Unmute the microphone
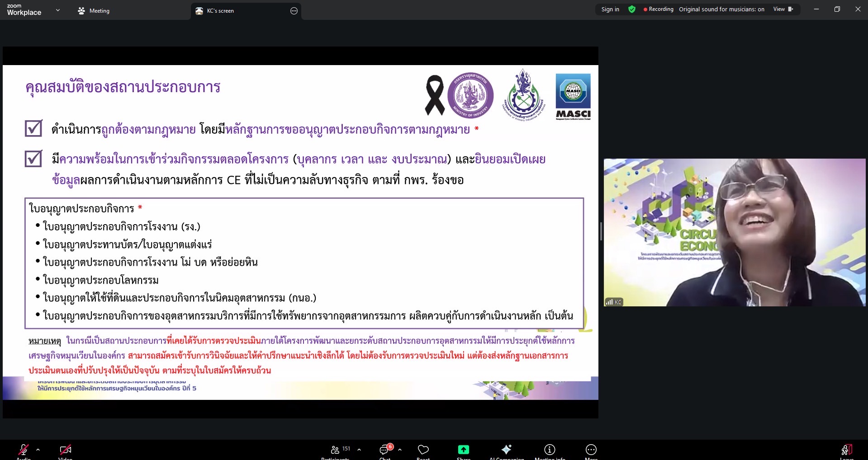 coord(24,450)
